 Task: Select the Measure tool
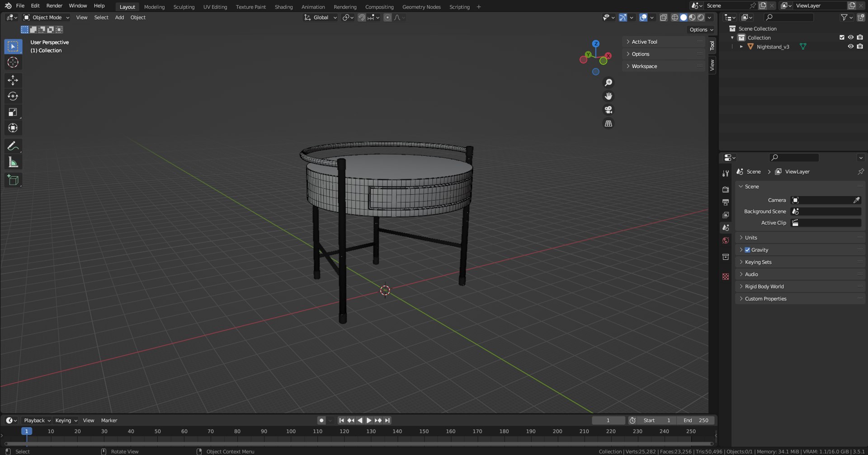13,162
